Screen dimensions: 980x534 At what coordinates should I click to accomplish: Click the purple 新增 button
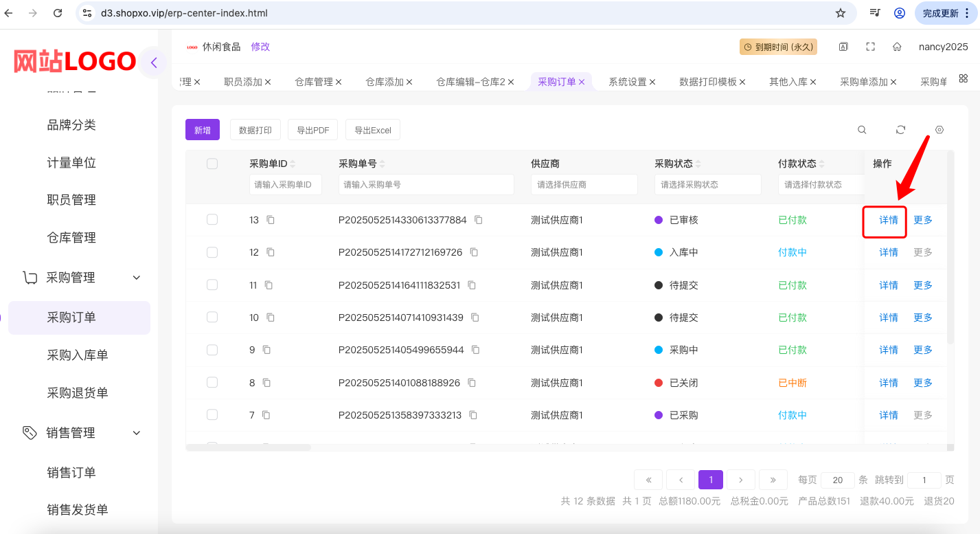pyautogui.click(x=202, y=130)
